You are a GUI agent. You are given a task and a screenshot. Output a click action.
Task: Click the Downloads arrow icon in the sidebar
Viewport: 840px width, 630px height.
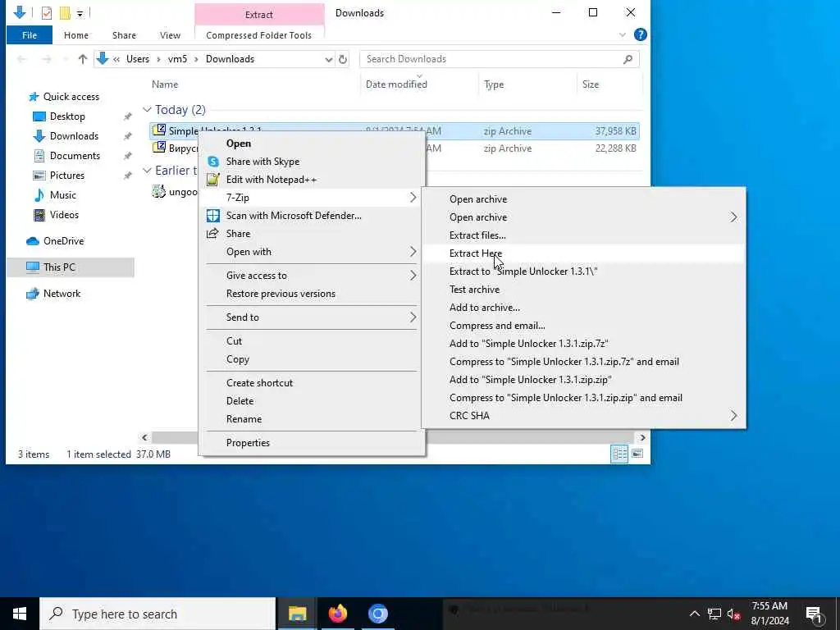coord(39,136)
